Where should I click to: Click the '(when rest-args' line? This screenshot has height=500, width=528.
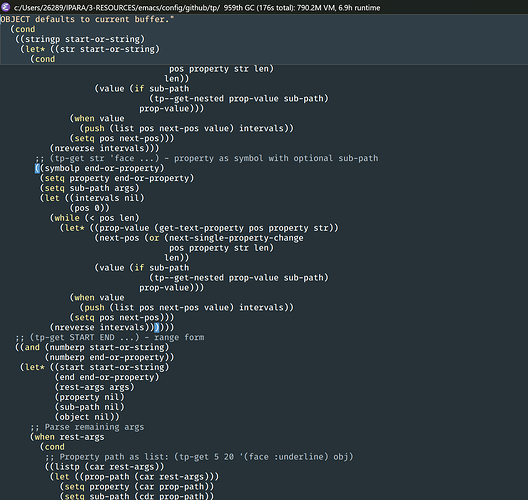(67, 437)
